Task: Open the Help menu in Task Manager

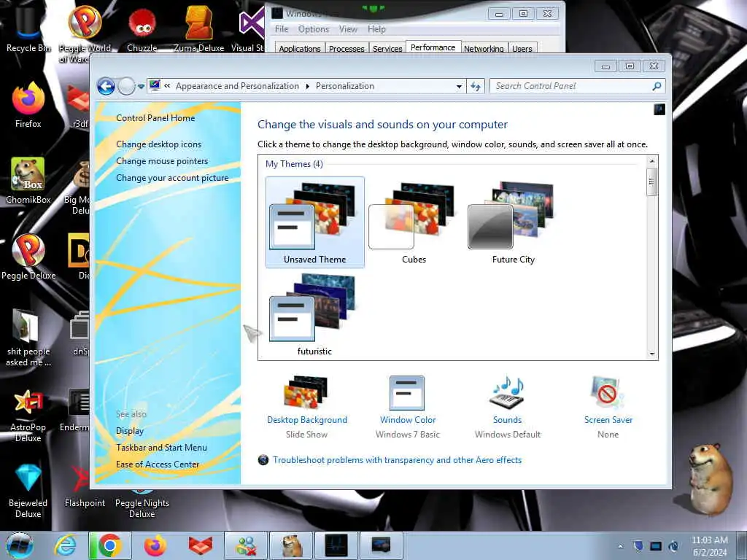Action: point(376,29)
